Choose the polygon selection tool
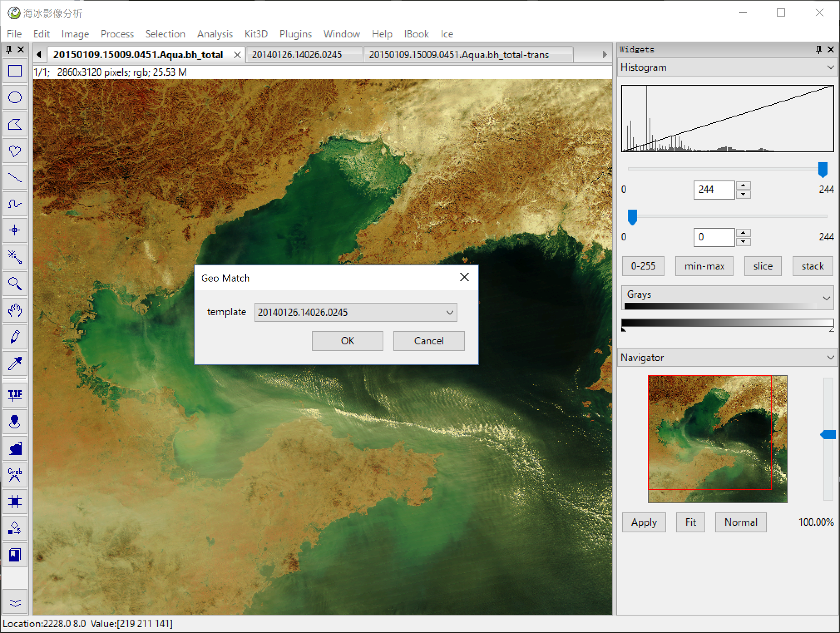The width and height of the screenshot is (840, 633). click(15, 124)
